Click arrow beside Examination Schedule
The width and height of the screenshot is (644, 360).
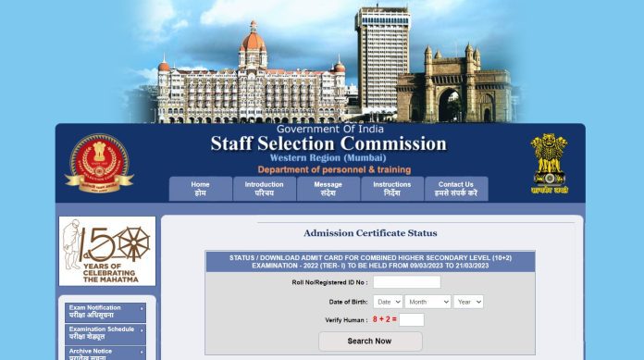click(x=142, y=330)
